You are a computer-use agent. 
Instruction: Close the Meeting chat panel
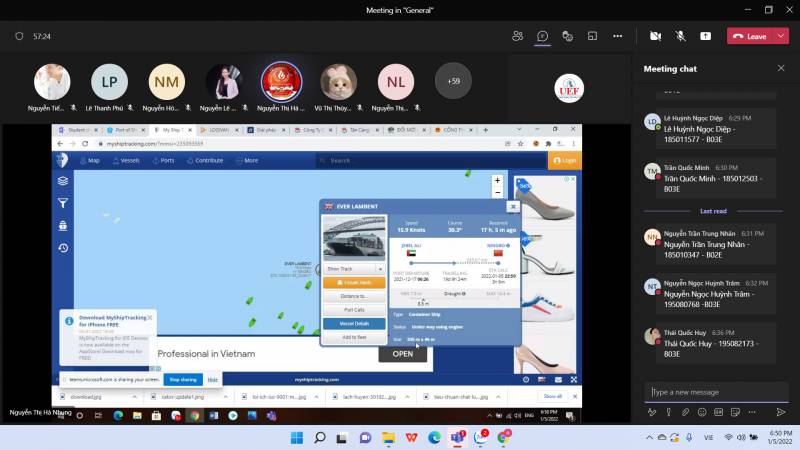(x=781, y=68)
